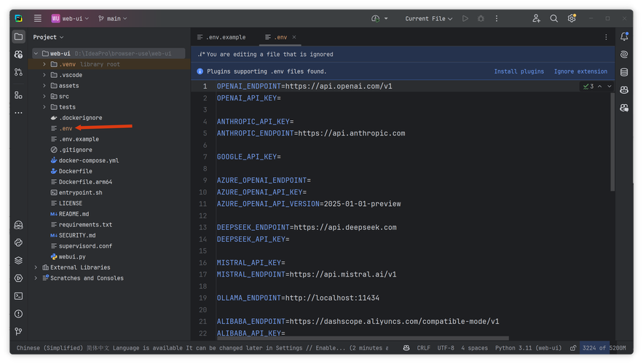Screen dimensions: 643x364
Task: Open the .env file in project tree
Action: point(66,128)
